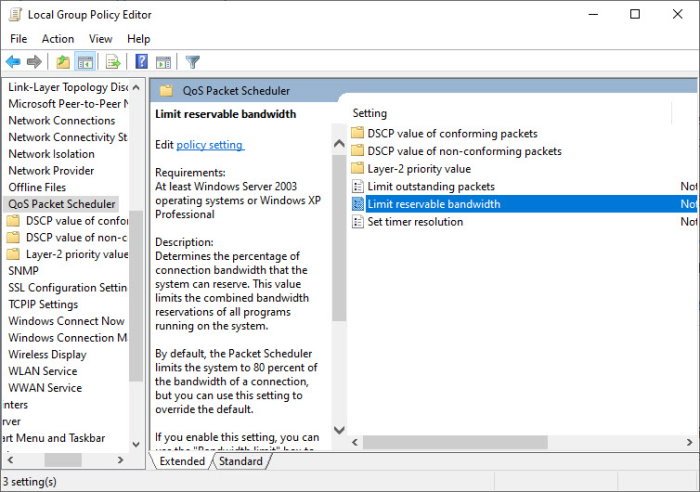Select QoS Packet Scheduler in tree
The image size is (700, 492).
62,204
